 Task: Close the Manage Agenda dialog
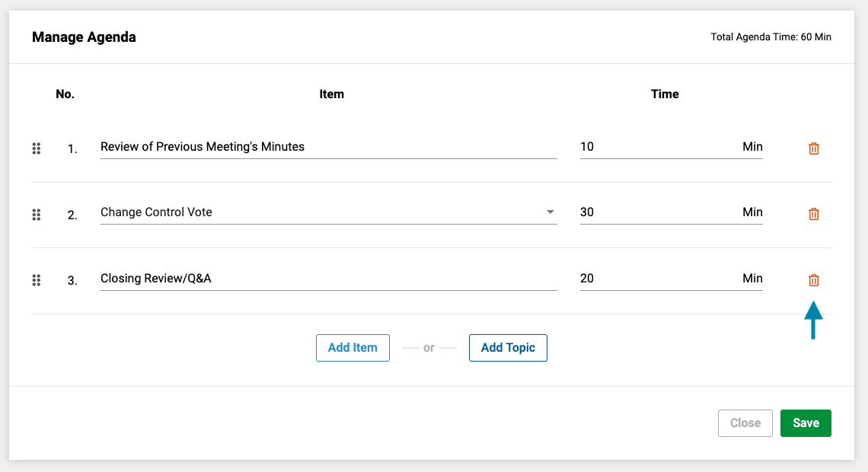745,423
